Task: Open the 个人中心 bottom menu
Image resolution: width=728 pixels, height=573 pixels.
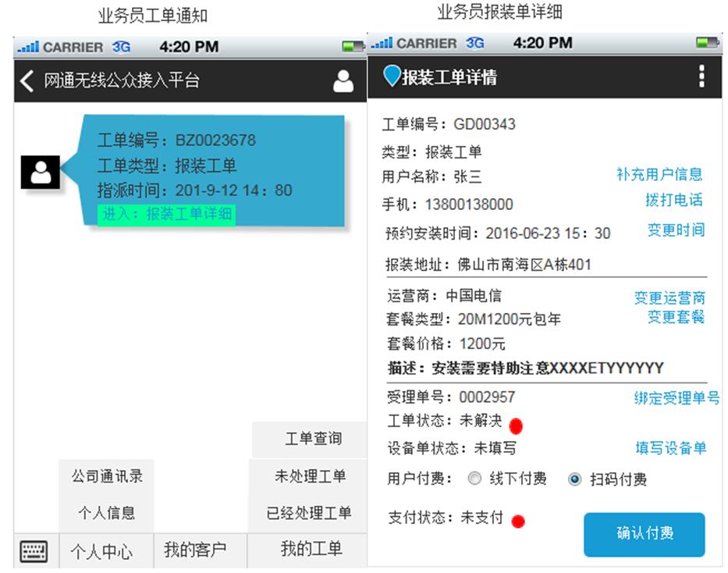Action: (107, 551)
